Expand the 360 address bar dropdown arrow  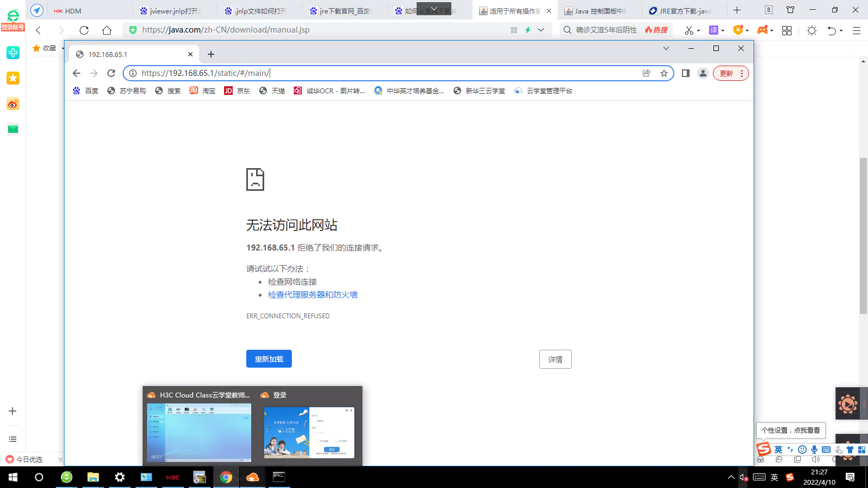541,30
